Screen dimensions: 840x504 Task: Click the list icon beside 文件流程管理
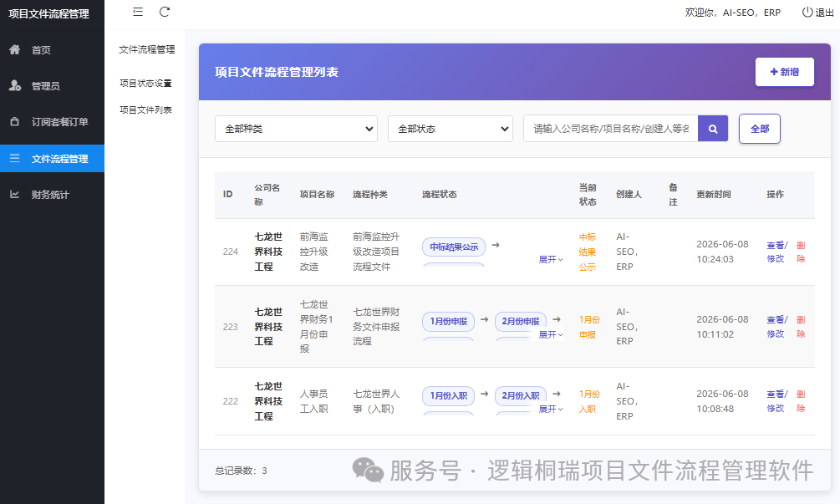pyautogui.click(x=14, y=159)
